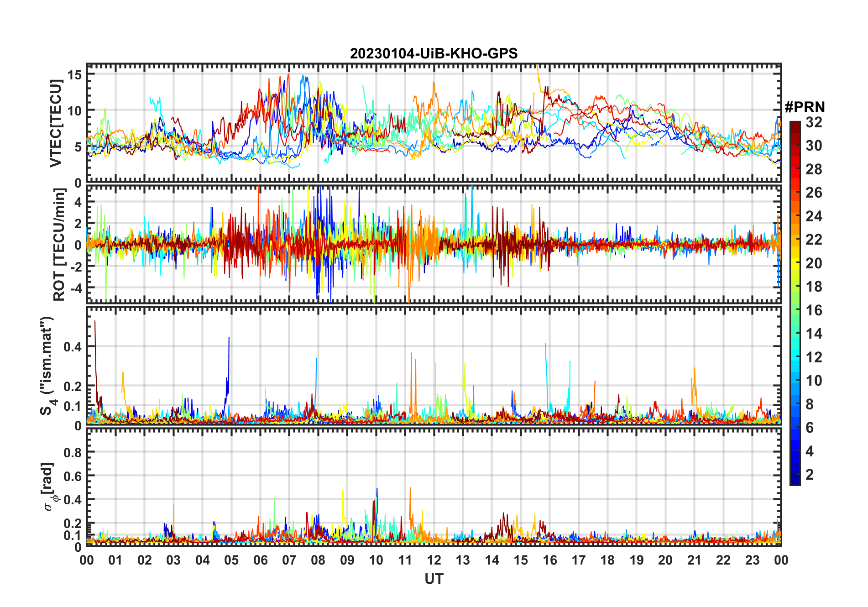Select colorbar tick label 24
The height and width of the screenshot is (607, 868).
pyautogui.click(x=814, y=216)
